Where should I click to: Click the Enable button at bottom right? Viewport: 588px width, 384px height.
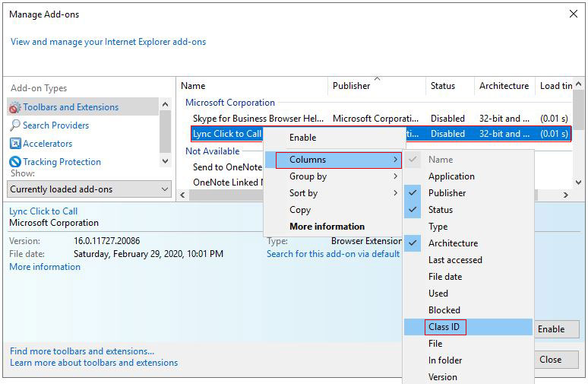coord(557,329)
